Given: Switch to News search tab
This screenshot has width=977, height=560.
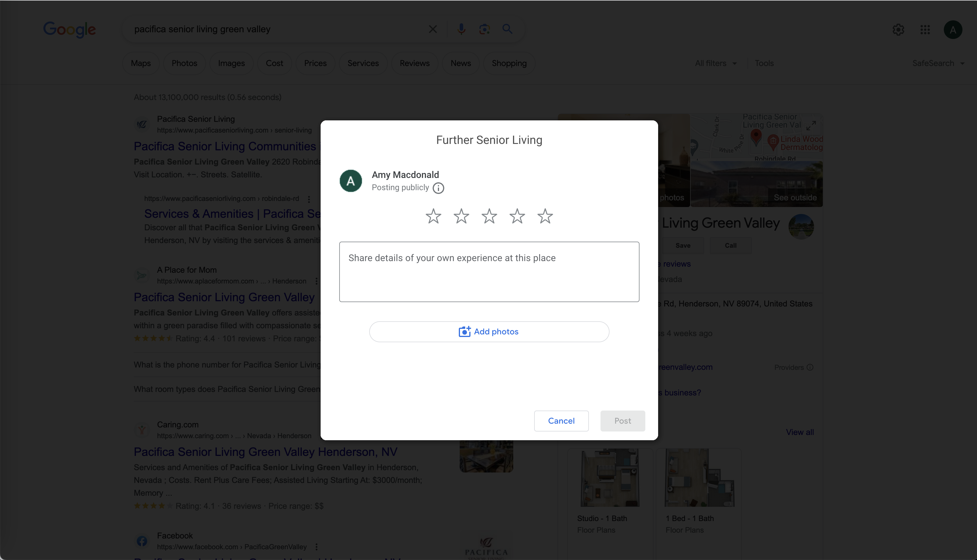Looking at the screenshot, I should (x=461, y=63).
